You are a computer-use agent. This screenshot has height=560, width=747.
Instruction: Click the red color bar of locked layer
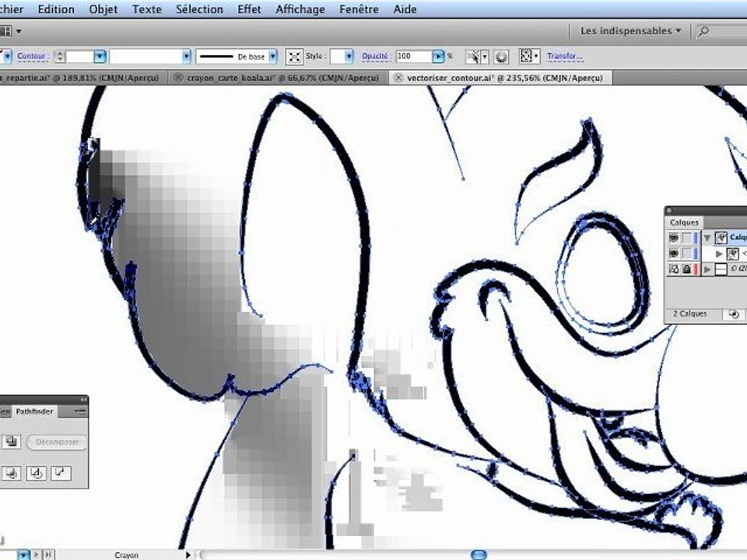pyautogui.click(x=696, y=269)
